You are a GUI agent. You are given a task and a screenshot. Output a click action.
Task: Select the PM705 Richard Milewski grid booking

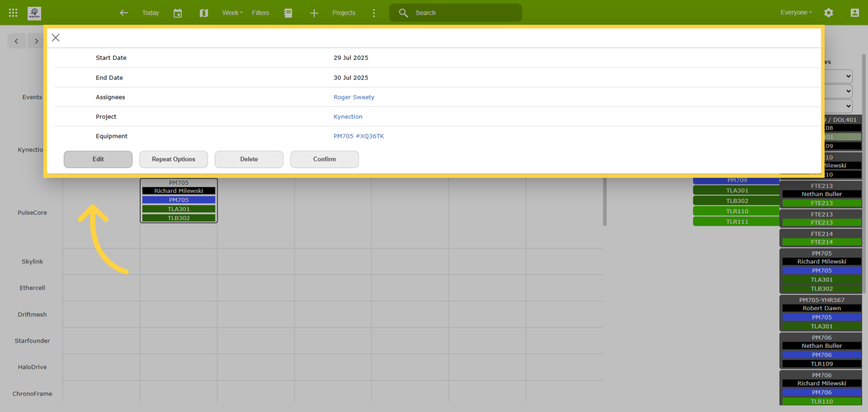tap(179, 200)
